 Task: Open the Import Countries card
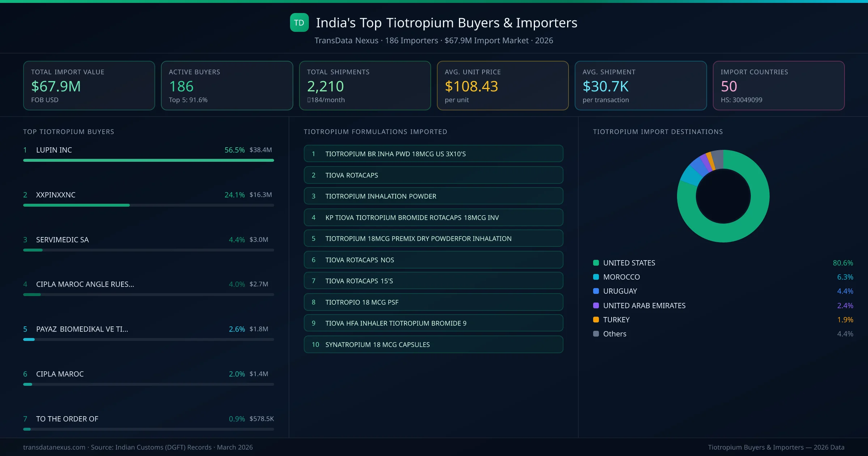(779, 85)
